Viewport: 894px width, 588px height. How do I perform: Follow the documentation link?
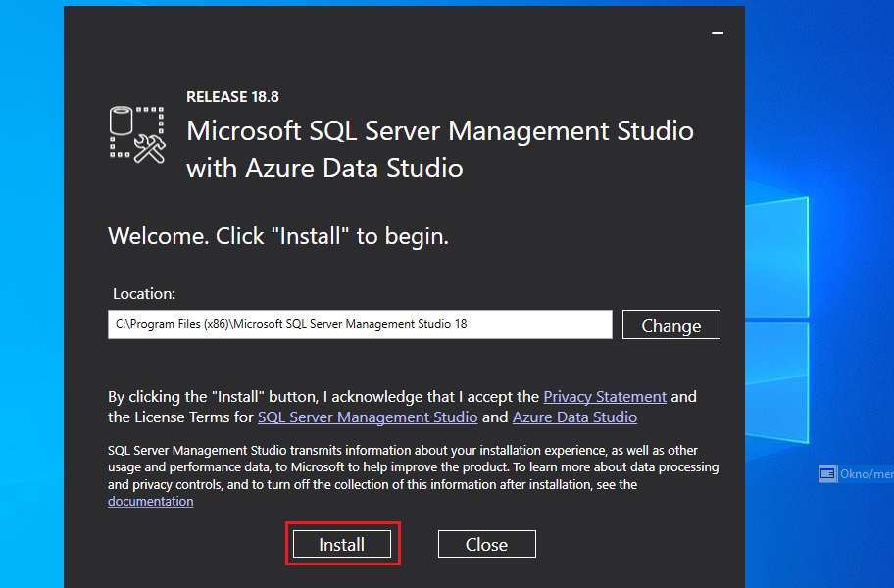point(150,502)
